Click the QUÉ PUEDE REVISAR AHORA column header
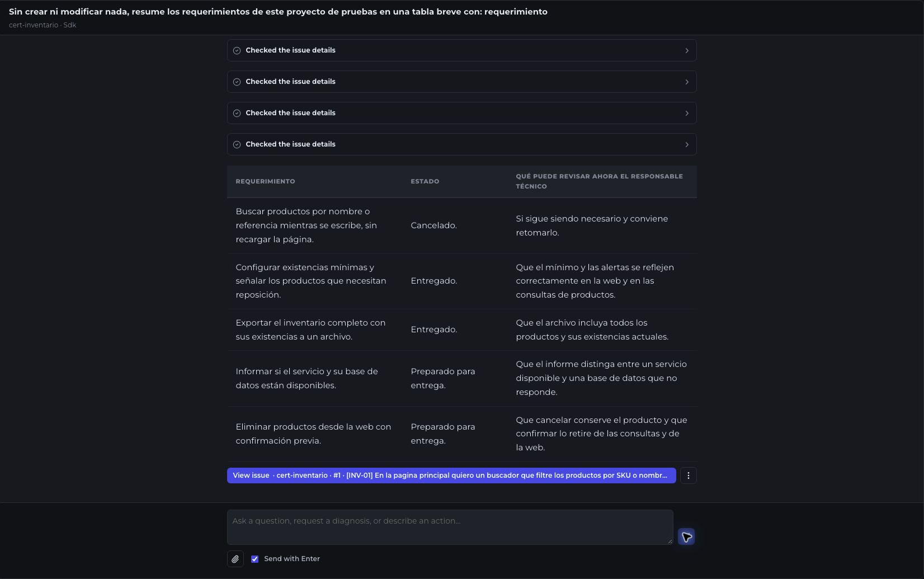Image resolution: width=924 pixels, height=579 pixels. coord(599,181)
